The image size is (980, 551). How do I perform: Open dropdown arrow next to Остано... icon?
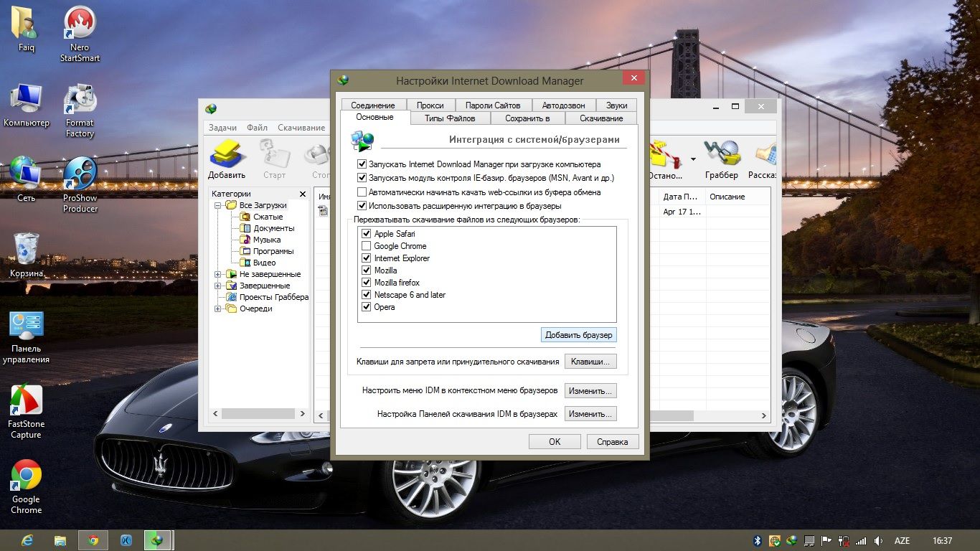(693, 159)
